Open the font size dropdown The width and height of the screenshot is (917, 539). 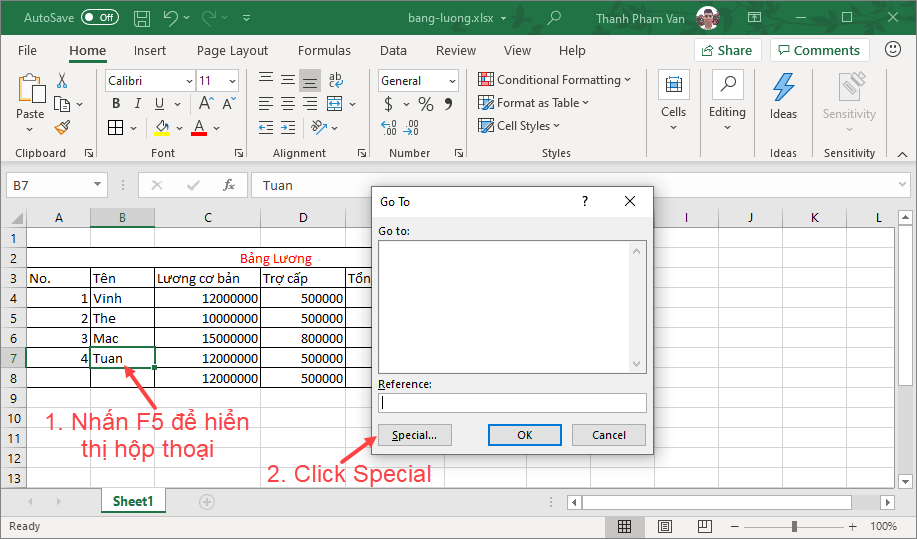click(x=232, y=81)
